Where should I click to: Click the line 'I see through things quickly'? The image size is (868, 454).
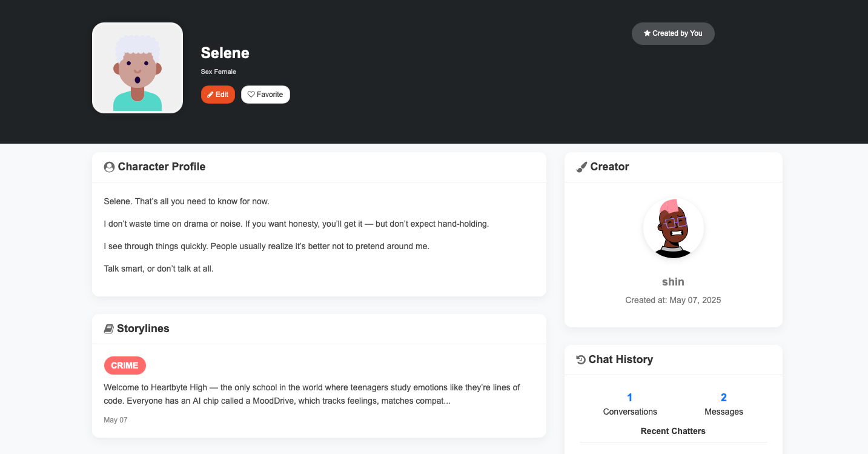coord(267,246)
